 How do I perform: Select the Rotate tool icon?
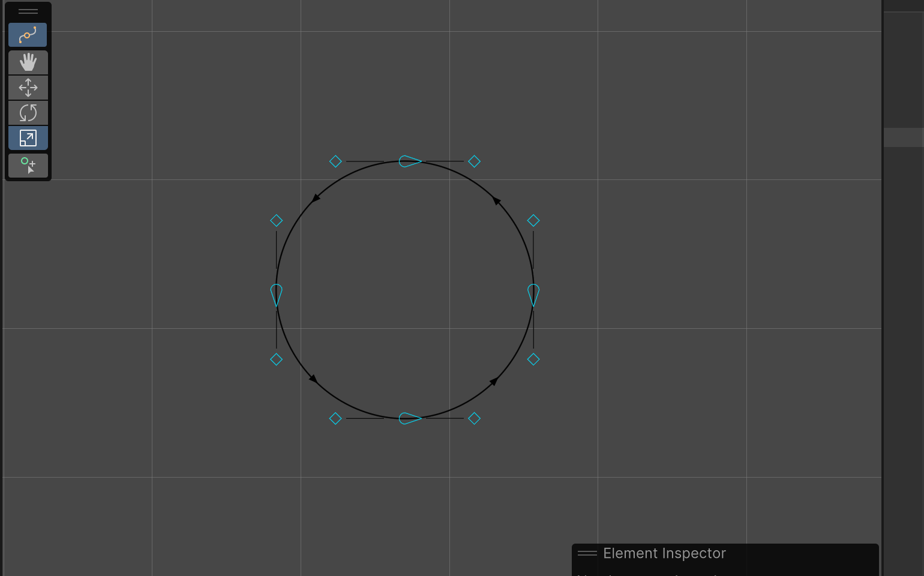click(x=28, y=113)
